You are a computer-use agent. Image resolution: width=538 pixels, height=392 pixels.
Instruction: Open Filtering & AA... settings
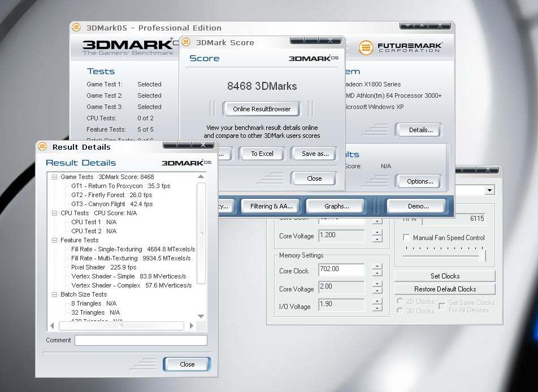coord(271,206)
